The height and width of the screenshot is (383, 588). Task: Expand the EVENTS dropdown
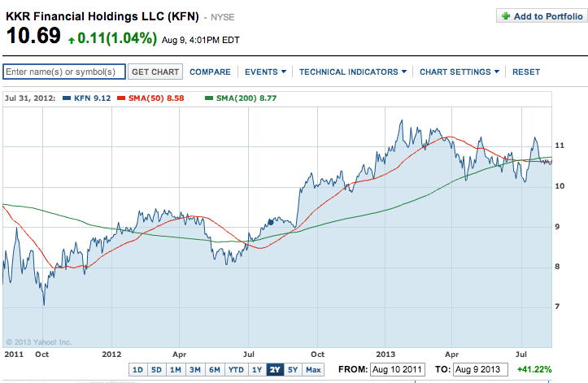click(265, 72)
